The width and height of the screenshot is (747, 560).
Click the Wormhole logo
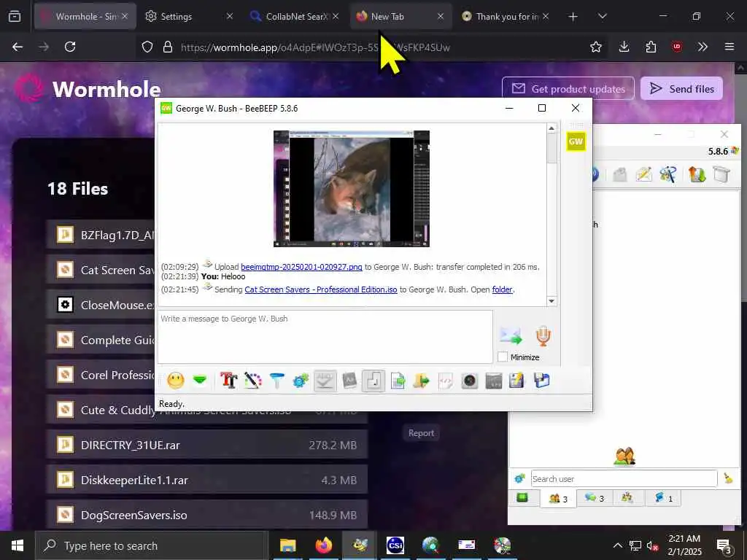coord(88,89)
